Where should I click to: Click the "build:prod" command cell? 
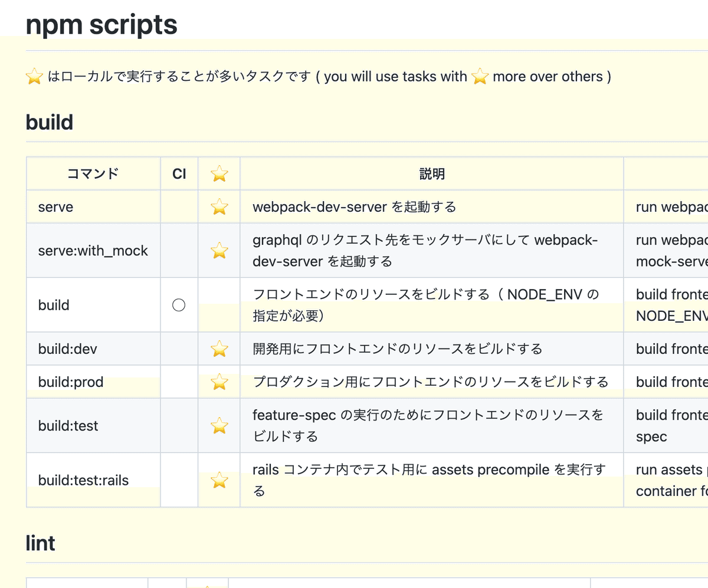[x=93, y=382]
